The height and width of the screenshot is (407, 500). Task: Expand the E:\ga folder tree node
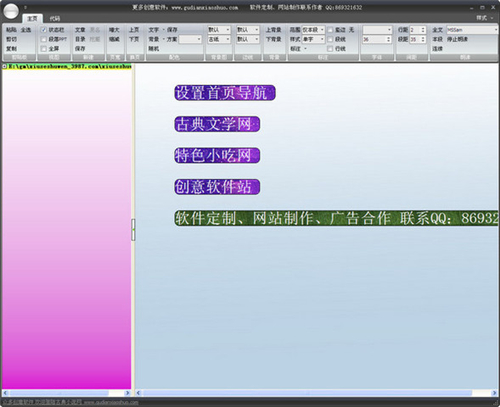(x=5, y=66)
